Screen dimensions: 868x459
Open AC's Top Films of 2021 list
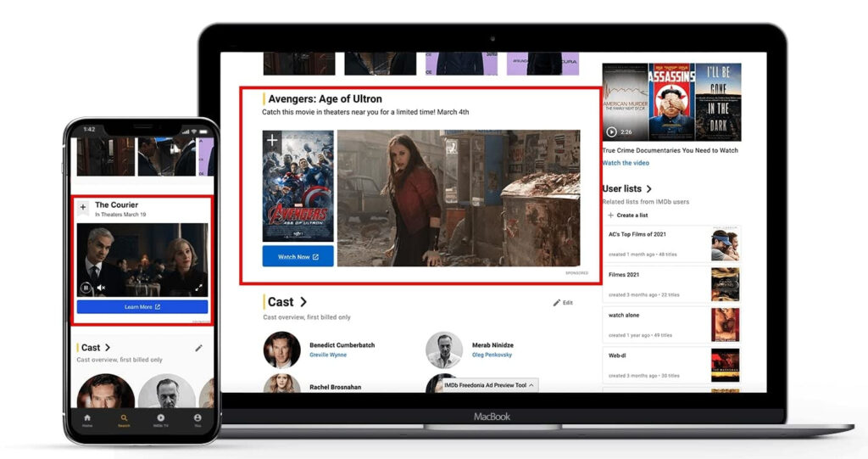tap(671, 243)
